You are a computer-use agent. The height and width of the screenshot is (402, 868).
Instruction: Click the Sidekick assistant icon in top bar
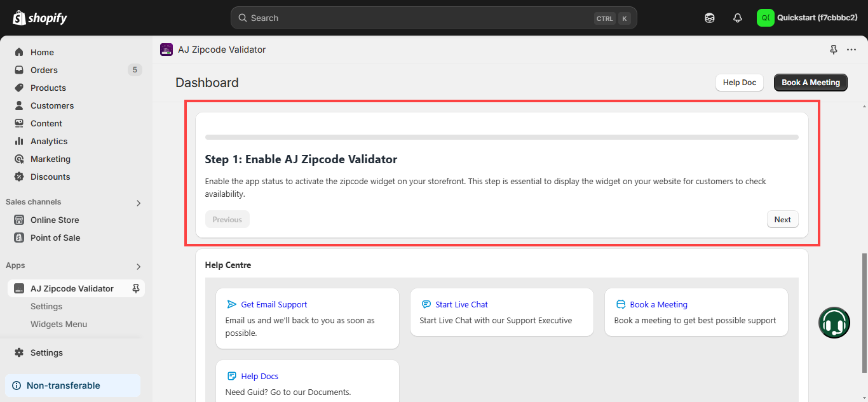coord(710,18)
